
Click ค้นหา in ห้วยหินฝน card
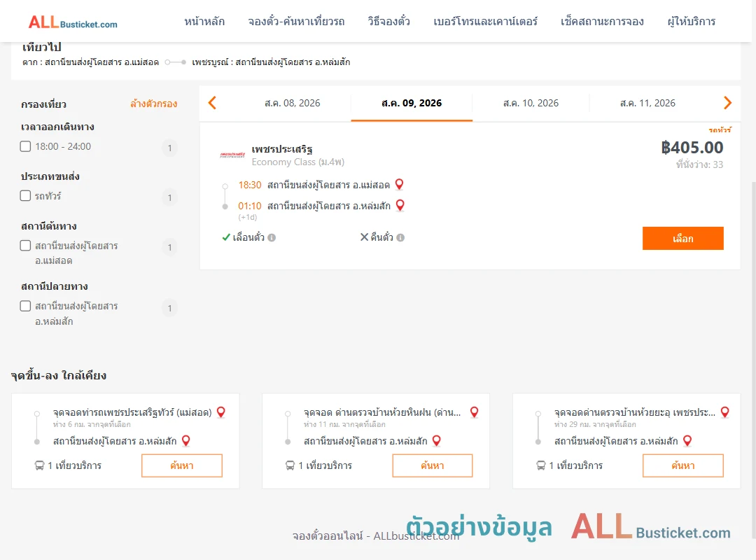433,465
